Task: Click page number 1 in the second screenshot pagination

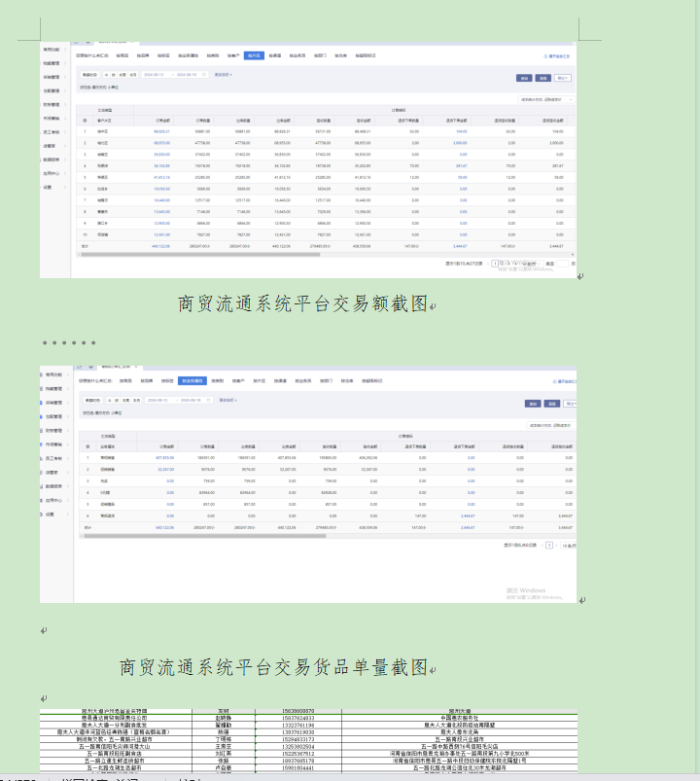Action: pyautogui.click(x=549, y=546)
